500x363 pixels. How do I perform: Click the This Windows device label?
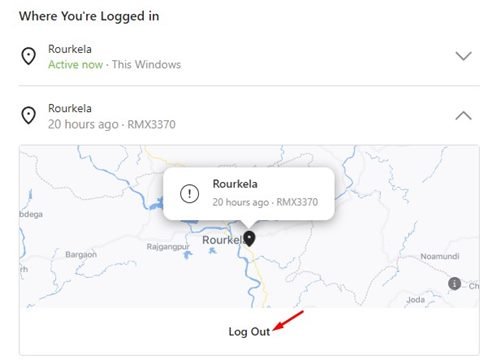(146, 64)
